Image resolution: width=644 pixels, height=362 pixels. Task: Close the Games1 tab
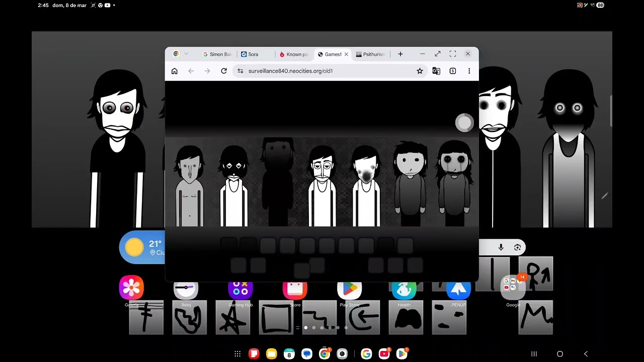coord(346,54)
